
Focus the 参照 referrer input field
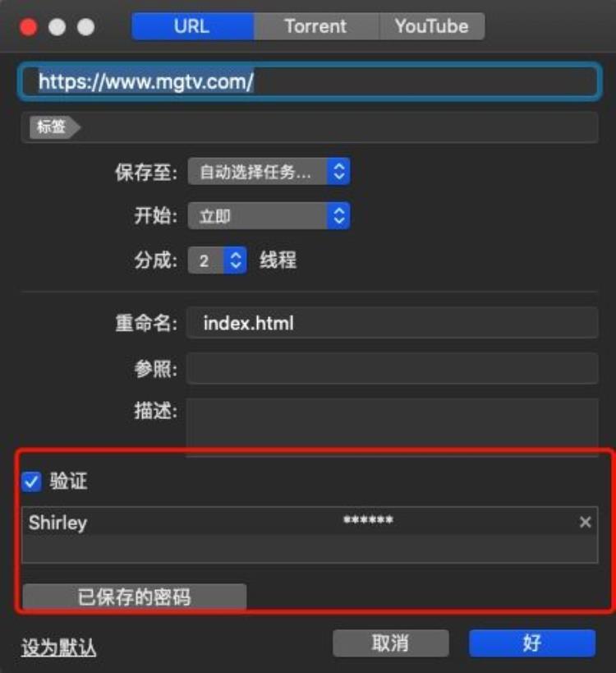pyautogui.click(x=392, y=369)
